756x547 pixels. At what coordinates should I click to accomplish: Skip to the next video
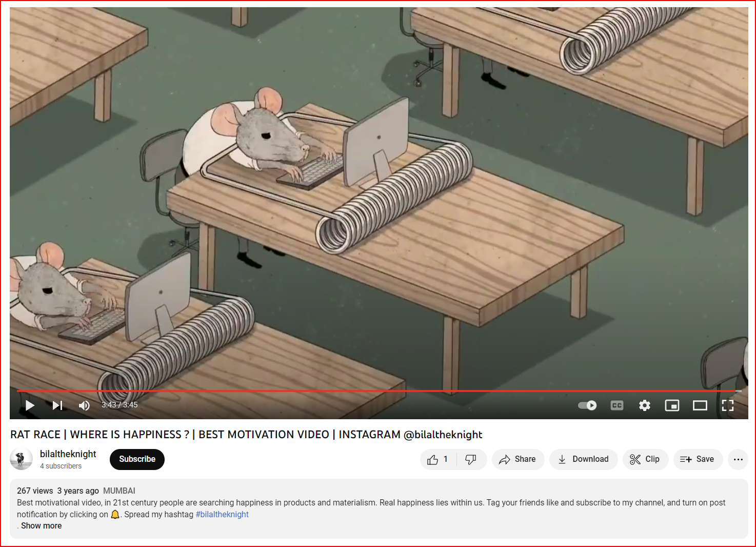(57, 405)
